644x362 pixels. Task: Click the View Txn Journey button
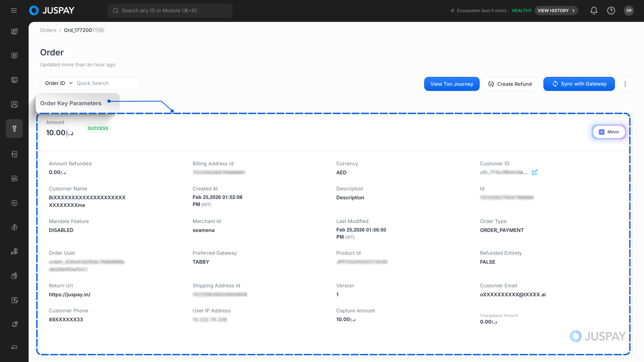(x=452, y=84)
